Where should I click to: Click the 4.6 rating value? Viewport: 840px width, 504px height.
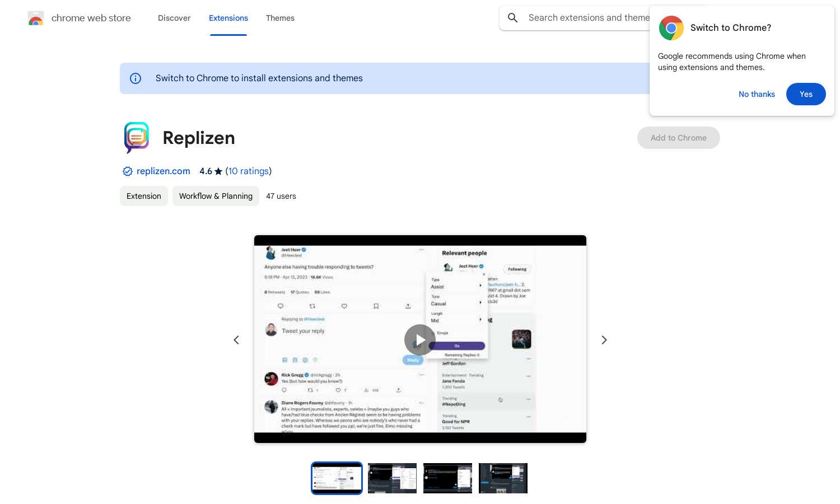click(206, 171)
